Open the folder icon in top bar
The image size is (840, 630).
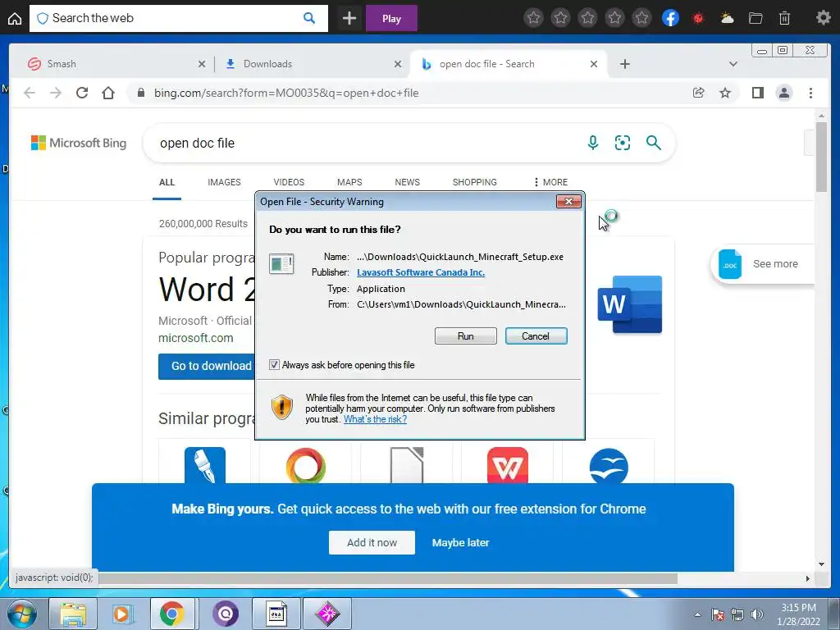[756, 18]
